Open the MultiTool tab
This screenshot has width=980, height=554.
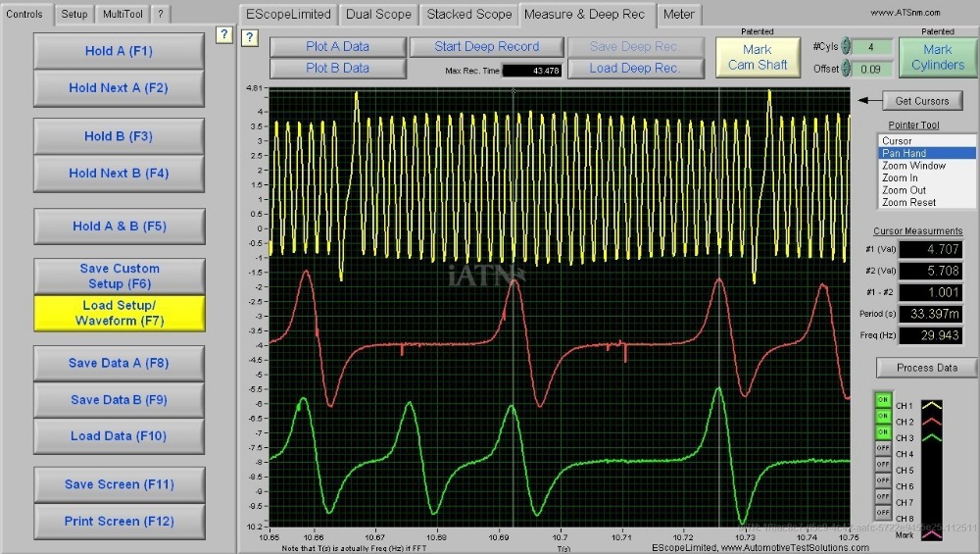coord(122,15)
